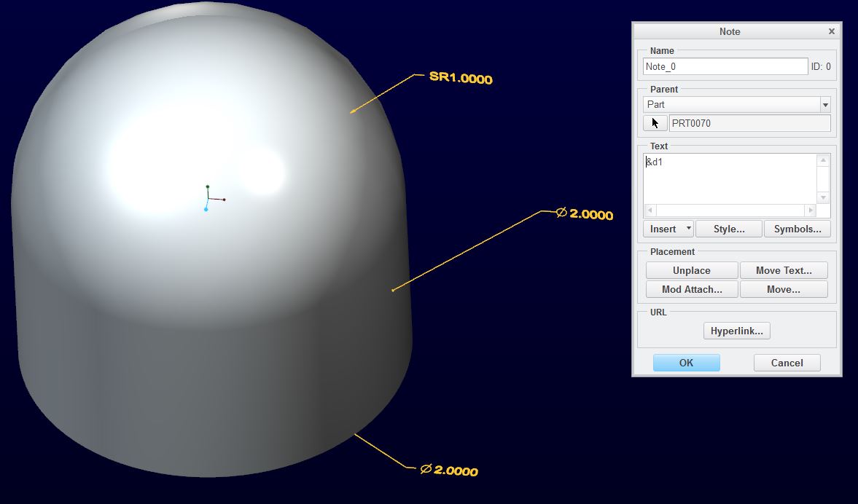Click into the note Text area
The width and height of the screenshot is (858, 504).
coord(730,178)
